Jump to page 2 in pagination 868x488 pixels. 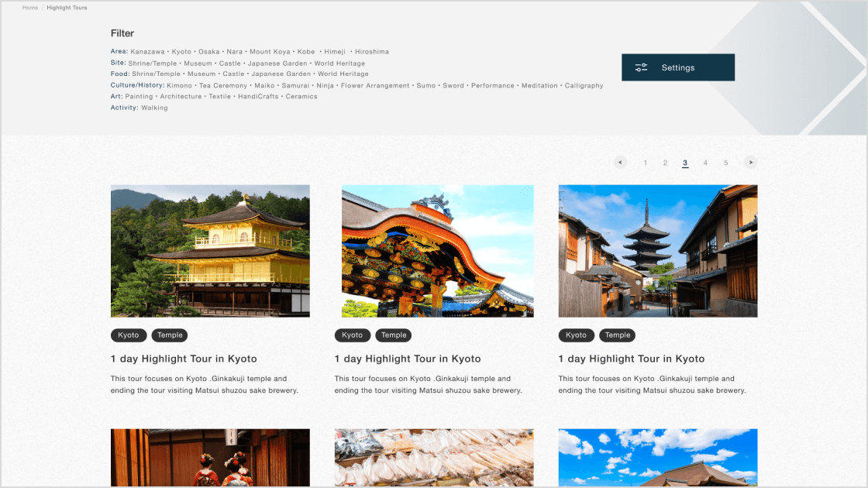click(x=665, y=163)
